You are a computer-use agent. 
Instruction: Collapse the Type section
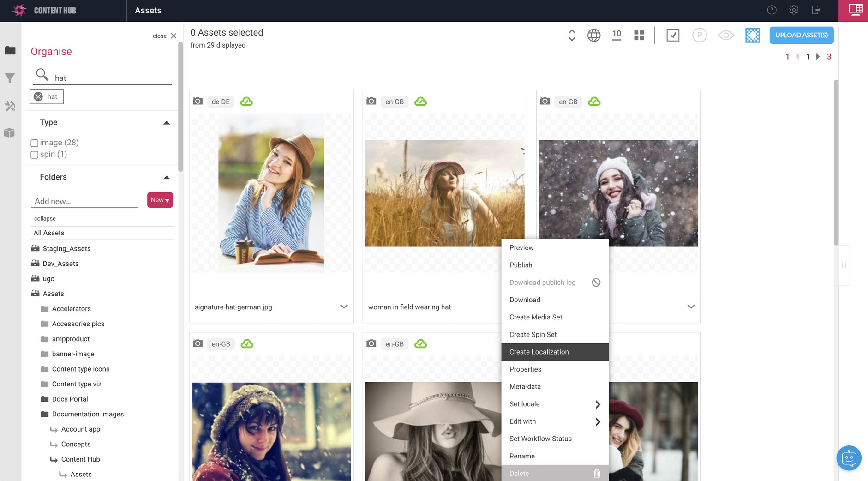(x=167, y=123)
